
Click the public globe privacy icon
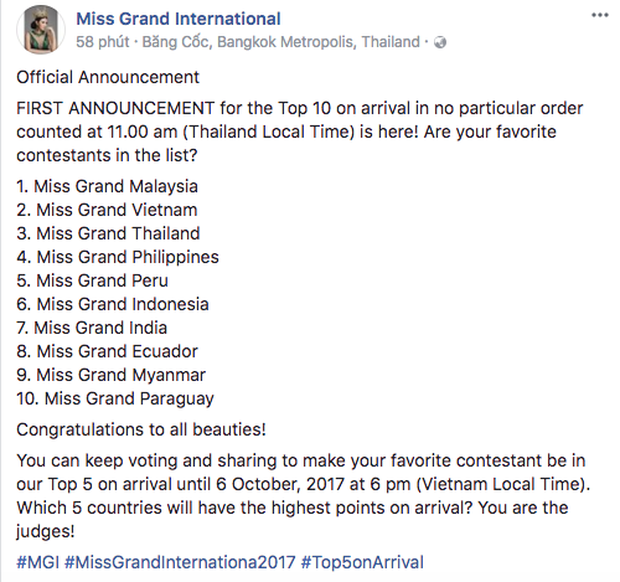[442, 43]
